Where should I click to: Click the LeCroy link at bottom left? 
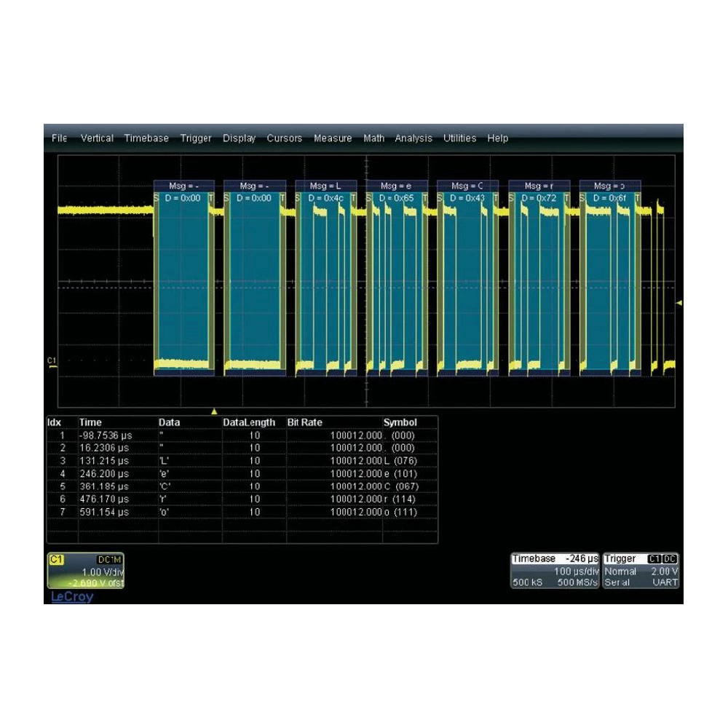[72, 596]
